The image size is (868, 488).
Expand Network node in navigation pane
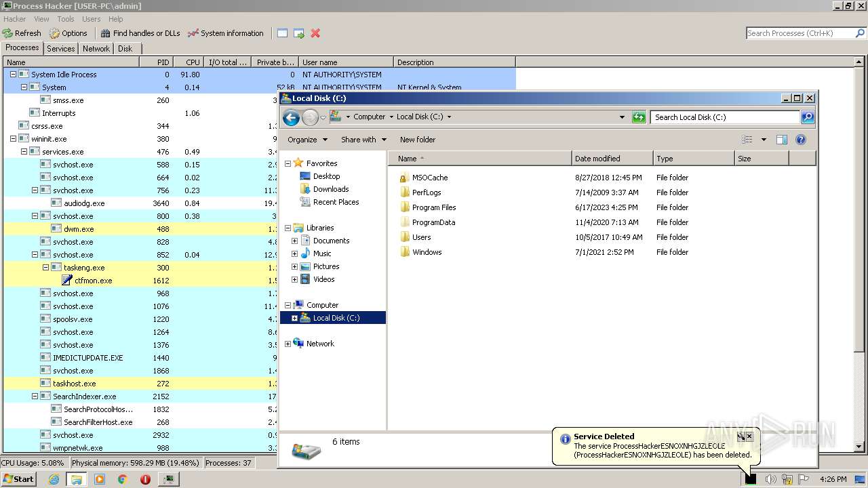288,344
